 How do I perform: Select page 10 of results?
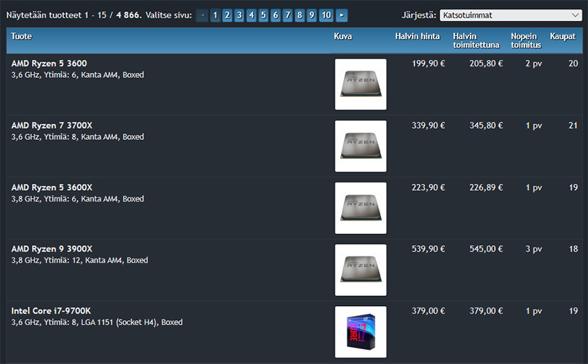click(x=326, y=15)
